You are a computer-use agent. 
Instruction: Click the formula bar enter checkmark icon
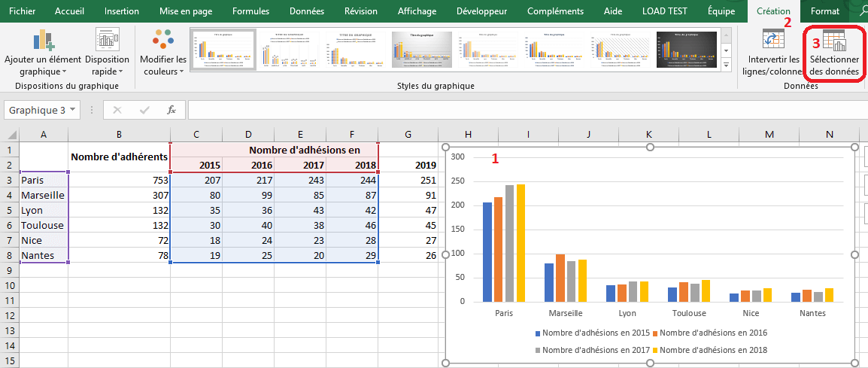144,110
